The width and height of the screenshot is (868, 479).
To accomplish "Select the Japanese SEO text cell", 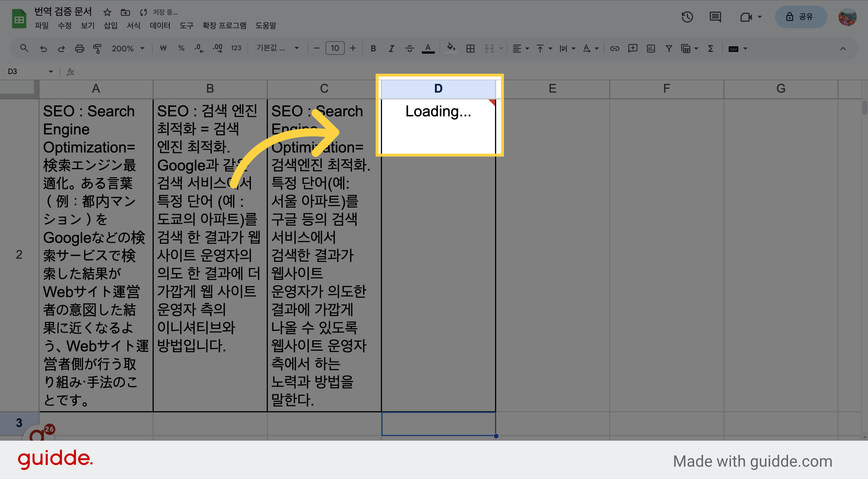I will click(x=96, y=255).
